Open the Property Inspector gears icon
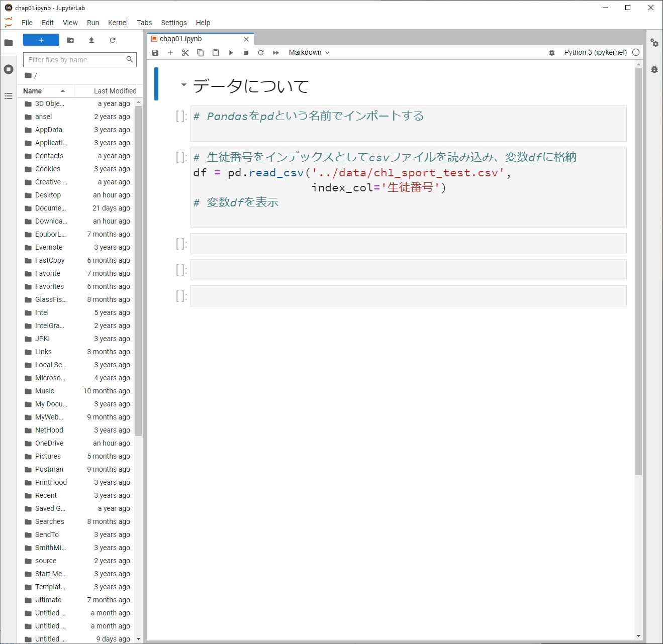This screenshot has height=644, width=663. (654, 43)
